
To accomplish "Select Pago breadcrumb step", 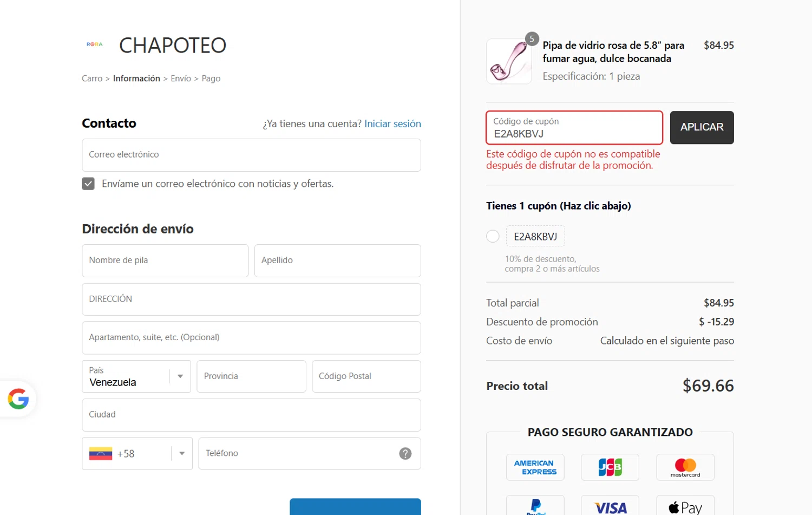I will point(211,79).
